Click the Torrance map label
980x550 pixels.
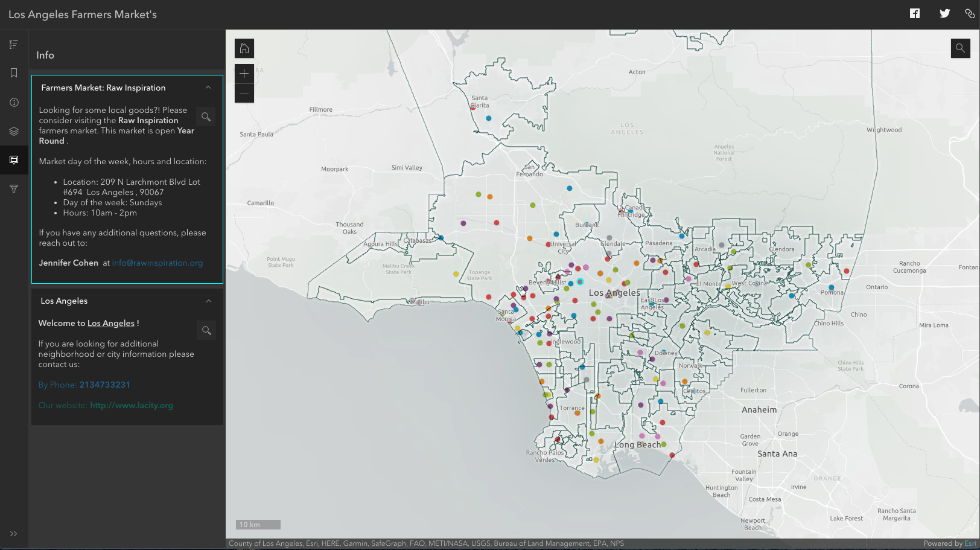(x=572, y=408)
